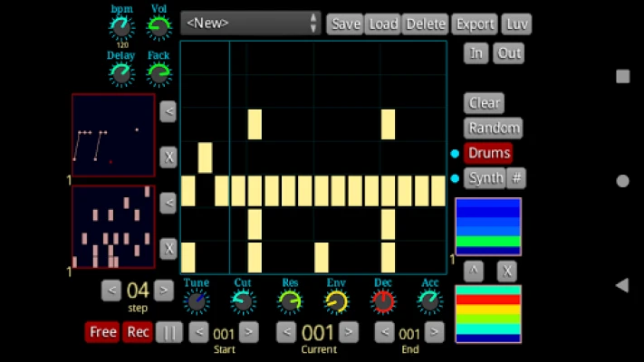
Task: Click the Acc accent knob
Action: click(429, 301)
